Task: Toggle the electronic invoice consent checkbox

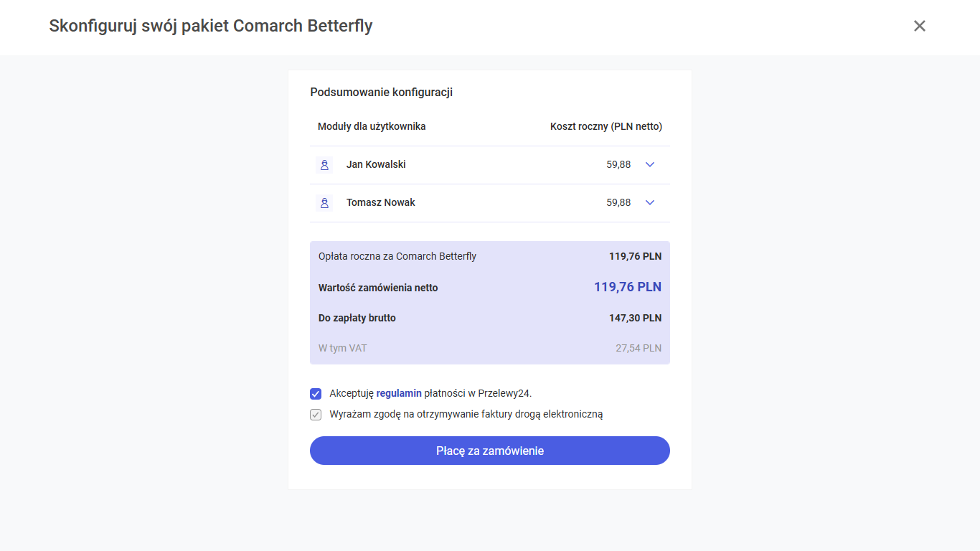Action: point(316,415)
